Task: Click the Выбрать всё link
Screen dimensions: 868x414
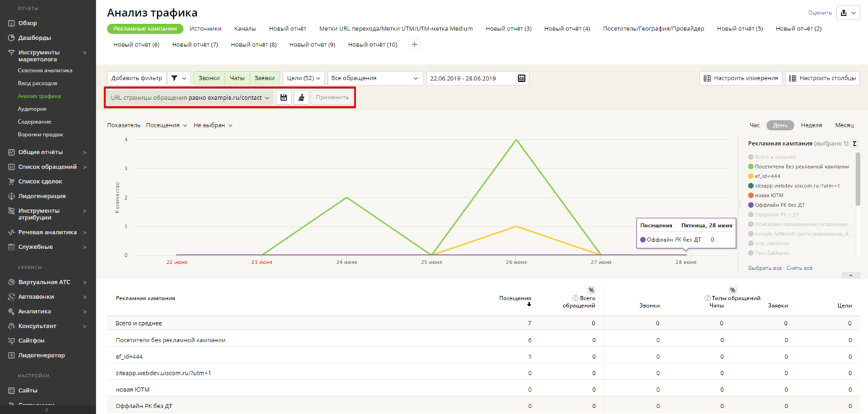Action: coord(765,268)
